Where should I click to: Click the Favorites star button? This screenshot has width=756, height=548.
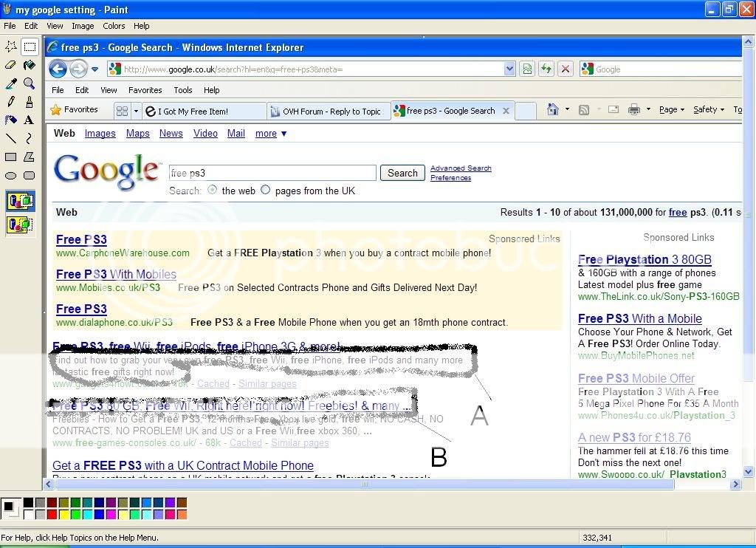(x=74, y=110)
